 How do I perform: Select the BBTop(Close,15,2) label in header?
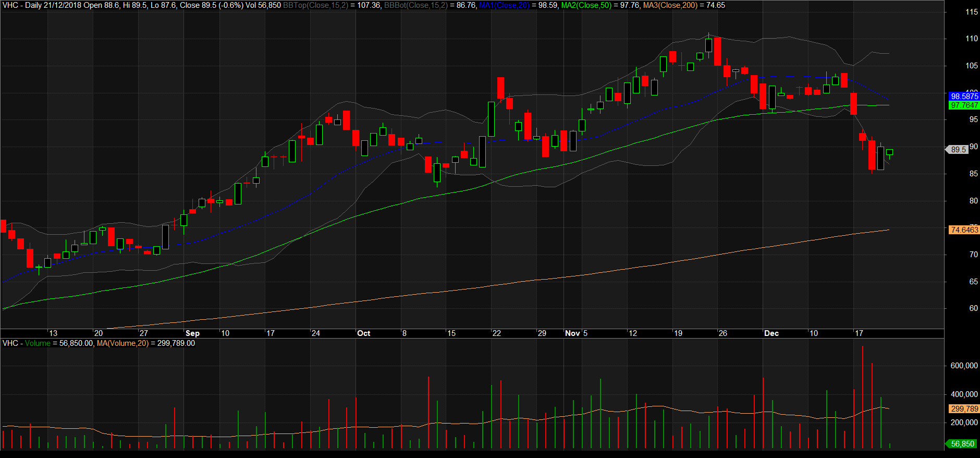(315, 5)
